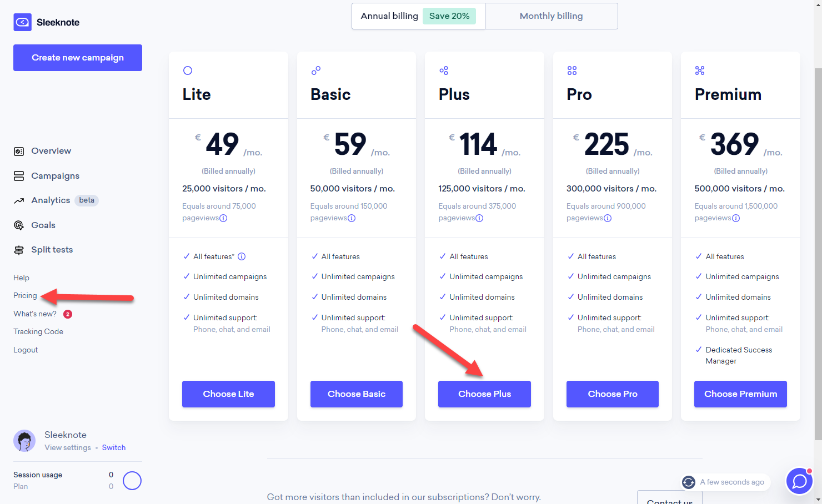Select the Split tests icon
The height and width of the screenshot is (504, 822).
point(18,249)
